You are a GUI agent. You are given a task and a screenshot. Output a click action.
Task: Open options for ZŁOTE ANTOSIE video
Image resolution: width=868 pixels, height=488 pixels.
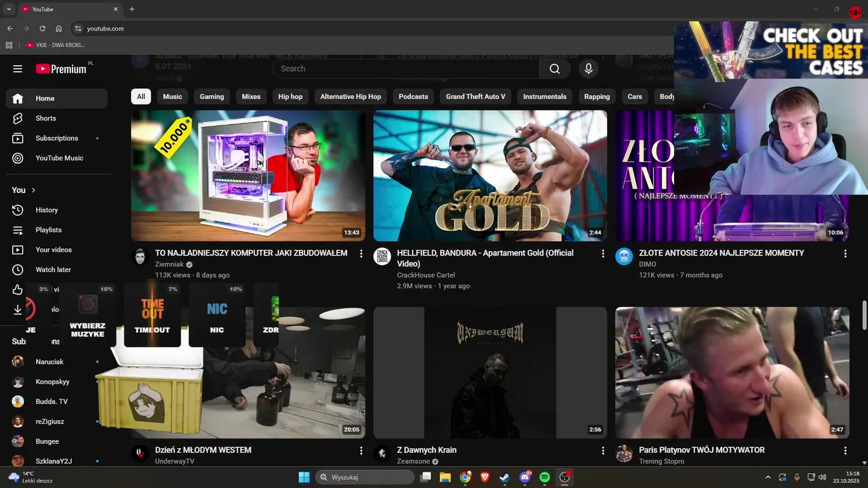(845, 253)
